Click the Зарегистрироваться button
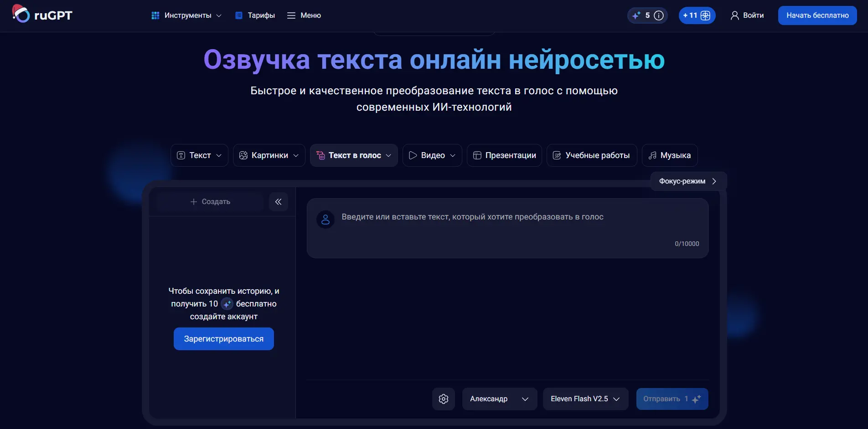This screenshot has height=429, width=868. click(x=223, y=338)
